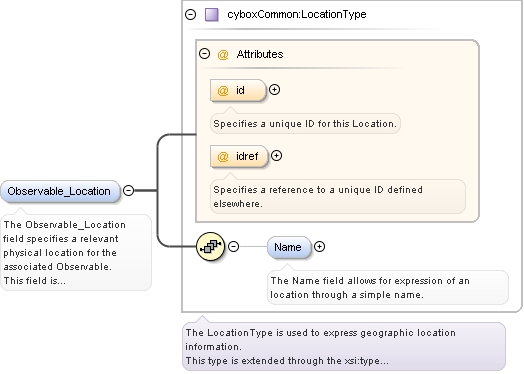Screen dimensions: 524x374
Task: Click the cyboxCommon:LocationType title text
Action: coord(297,14)
